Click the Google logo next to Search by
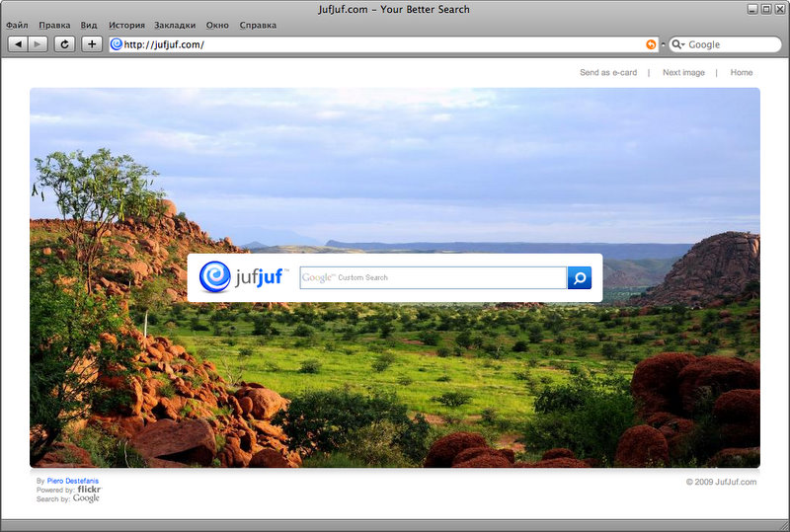 click(x=86, y=498)
